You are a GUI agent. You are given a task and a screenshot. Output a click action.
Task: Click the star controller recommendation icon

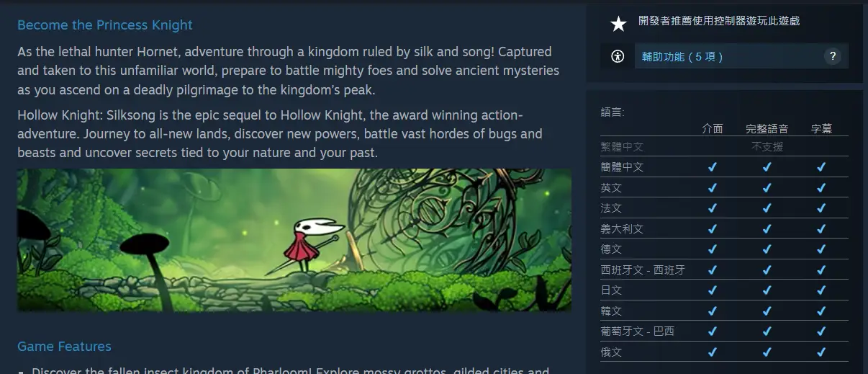click(618, 24)
